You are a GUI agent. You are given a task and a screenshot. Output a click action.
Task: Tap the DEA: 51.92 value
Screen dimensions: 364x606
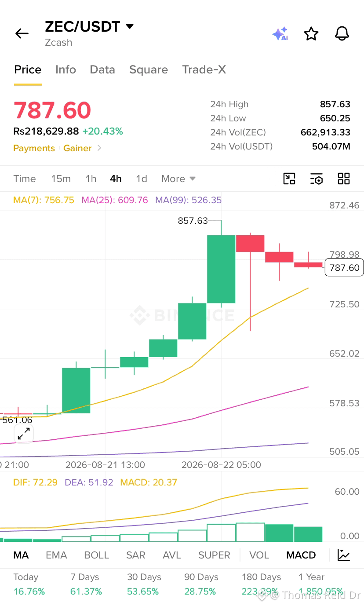89,482
